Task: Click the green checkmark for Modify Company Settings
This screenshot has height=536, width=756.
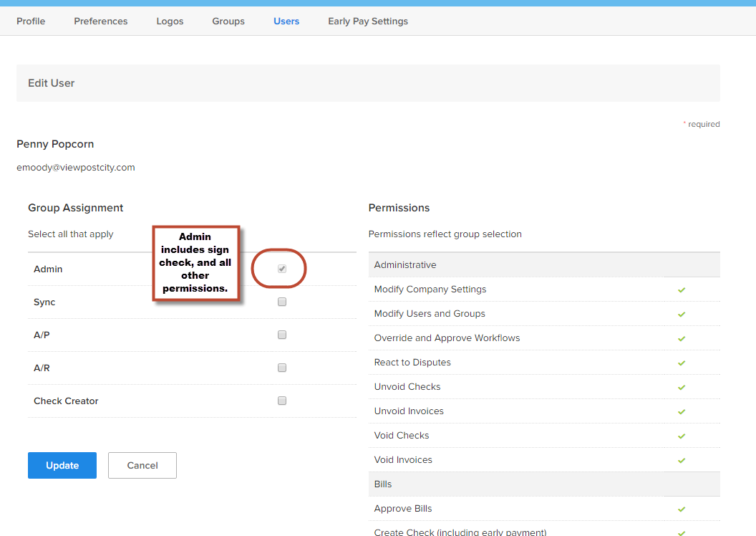Action: coord(682,290)
